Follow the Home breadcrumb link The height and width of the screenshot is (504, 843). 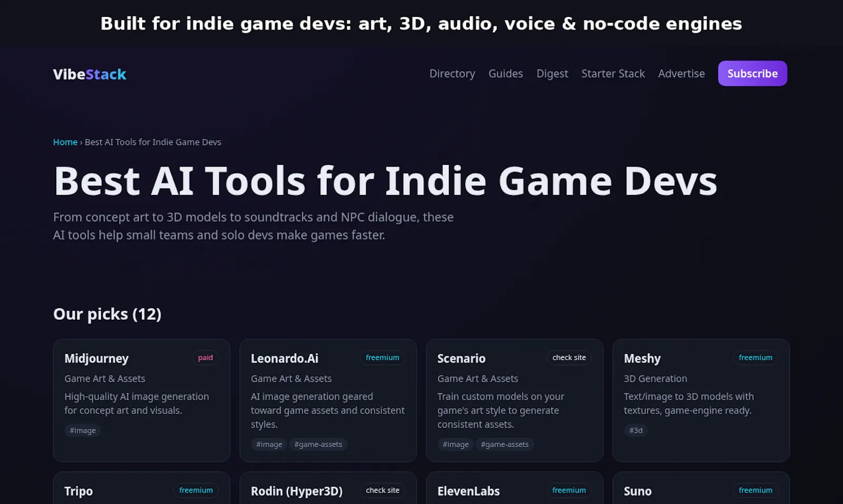click(x=65, y=142)
